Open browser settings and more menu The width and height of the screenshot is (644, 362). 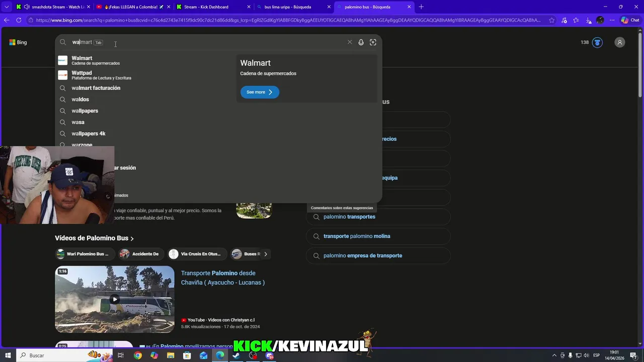(612, 20)
